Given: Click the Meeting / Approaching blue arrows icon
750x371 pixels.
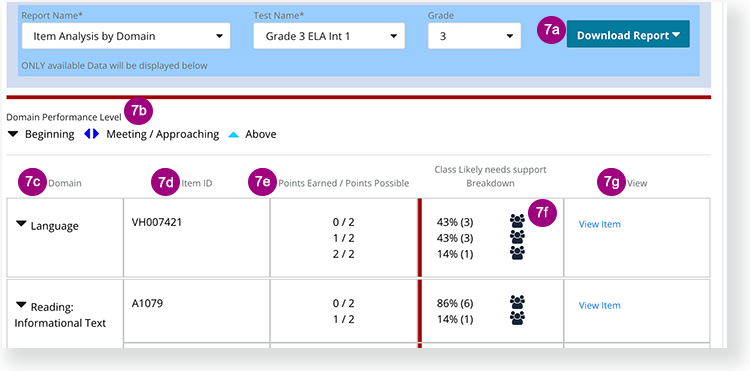Looking at the screenshot, I should click(x=91, y=134).
